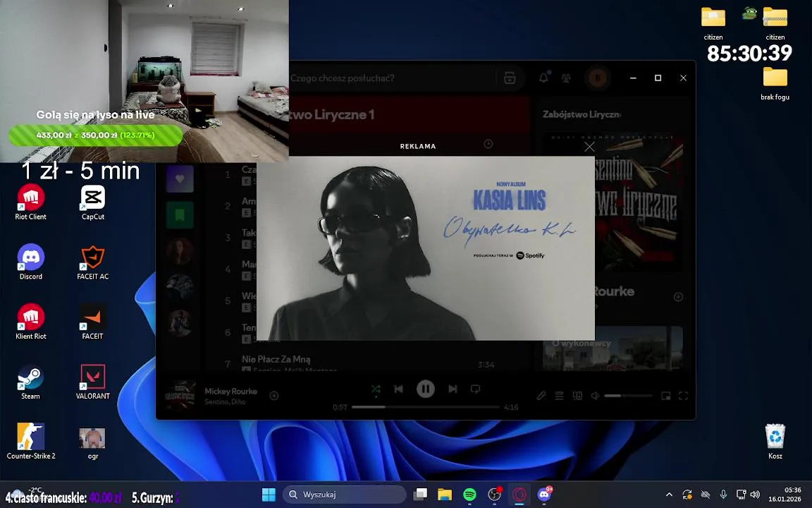Open the Windows Start menu

pyautogui.click(x=269, y=495)
